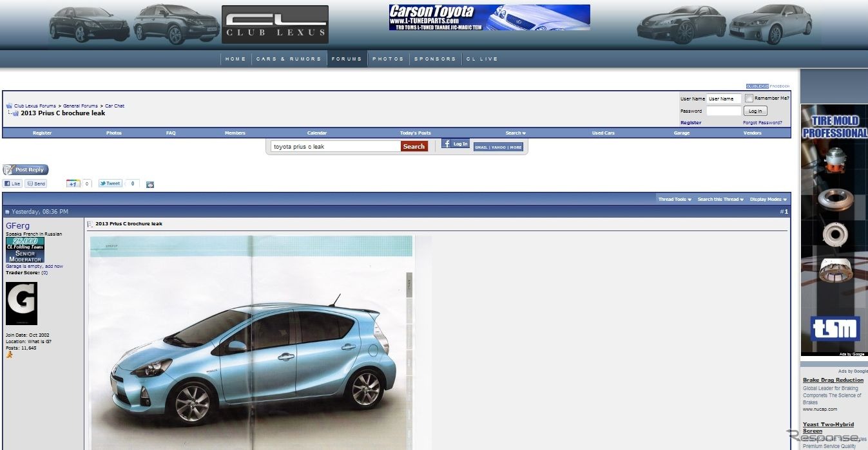Screen dimensions: 868x450
Task: Open the Register link under login
Action: (x=691, y=122)
